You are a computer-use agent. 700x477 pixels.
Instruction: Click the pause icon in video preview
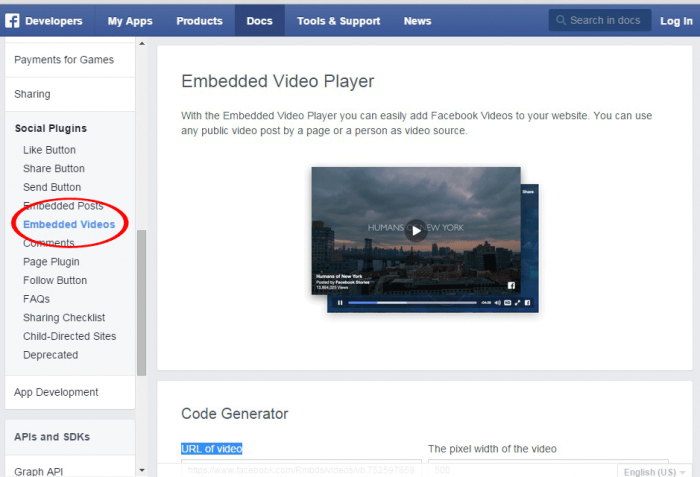340,303
